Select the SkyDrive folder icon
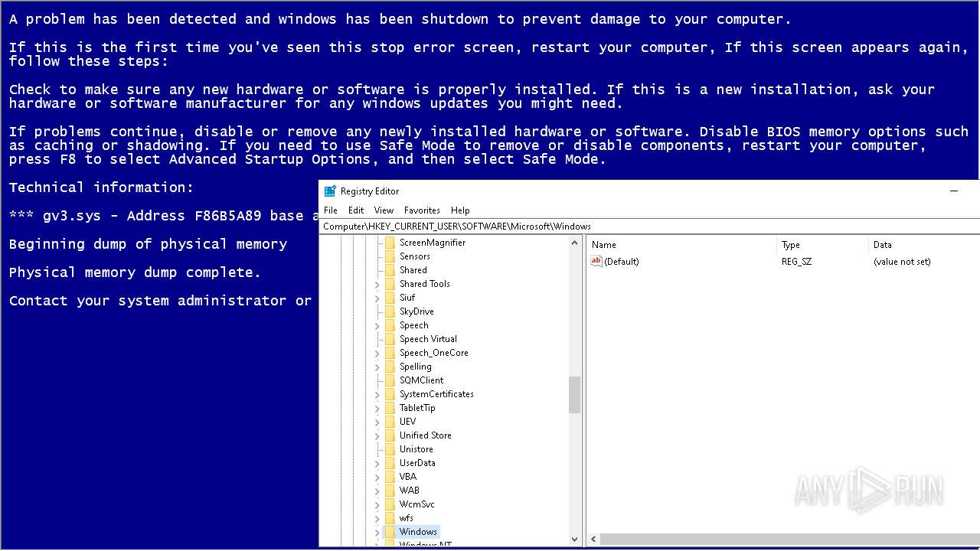The image size is (980, 551). [x=390, y=311]
